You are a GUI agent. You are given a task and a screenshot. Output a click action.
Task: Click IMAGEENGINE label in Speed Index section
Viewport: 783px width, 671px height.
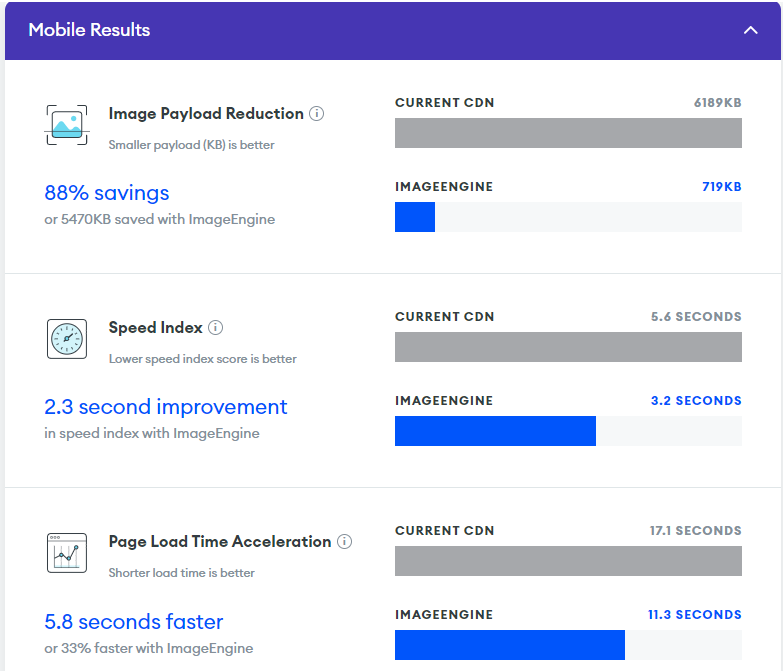pyautogui.click(x=444, y=400)
